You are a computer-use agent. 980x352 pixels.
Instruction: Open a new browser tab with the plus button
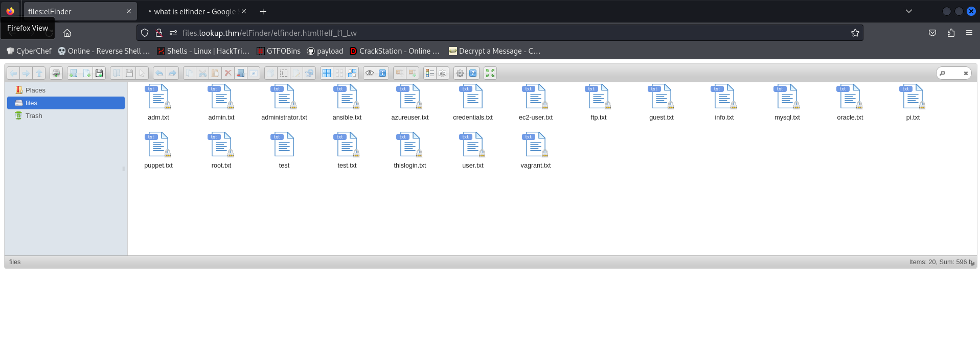click(x=263, y=11)
